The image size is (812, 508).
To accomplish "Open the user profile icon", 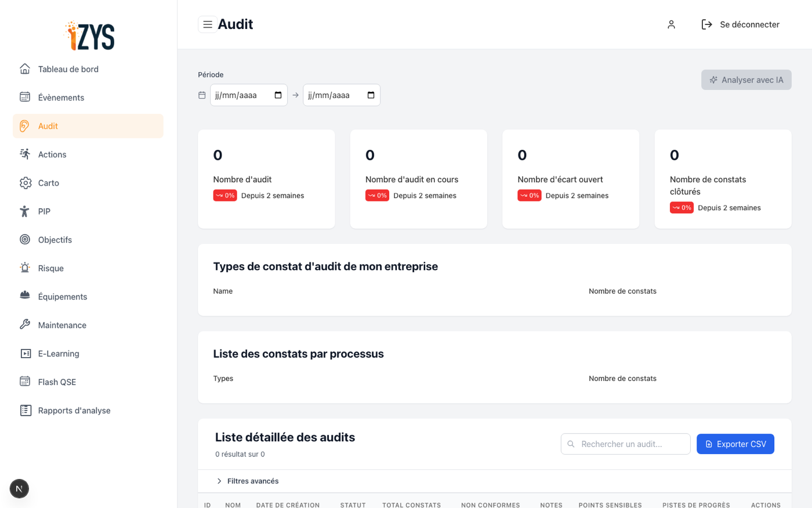I will [671, 24].
